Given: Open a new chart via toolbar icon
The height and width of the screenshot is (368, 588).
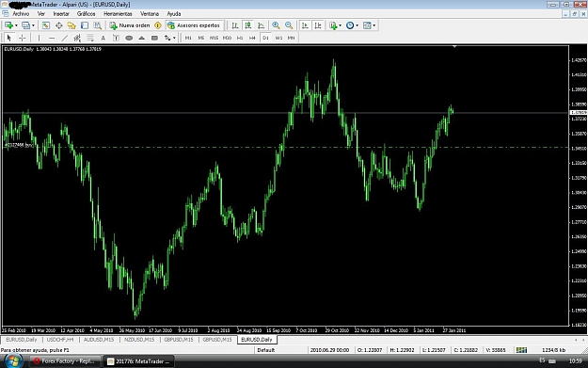Looking at the screenshot, I should (8, 25).
